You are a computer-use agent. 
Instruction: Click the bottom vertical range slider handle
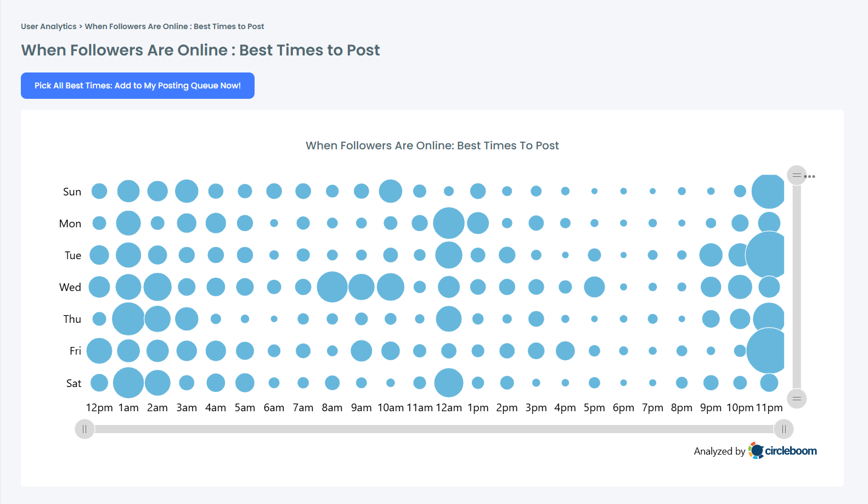pos(797,399)
